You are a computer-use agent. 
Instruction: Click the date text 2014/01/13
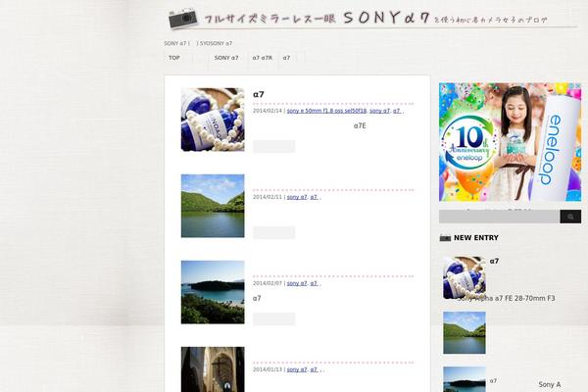267,369
